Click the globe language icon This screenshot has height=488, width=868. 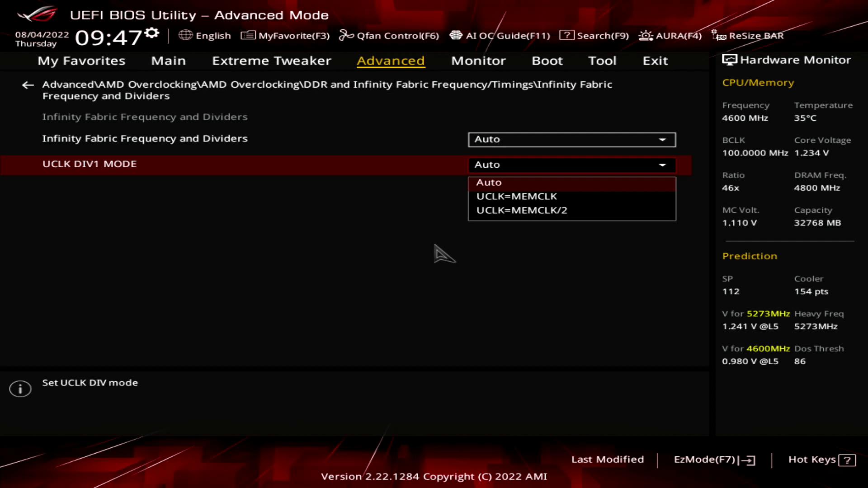coord(185,35)
